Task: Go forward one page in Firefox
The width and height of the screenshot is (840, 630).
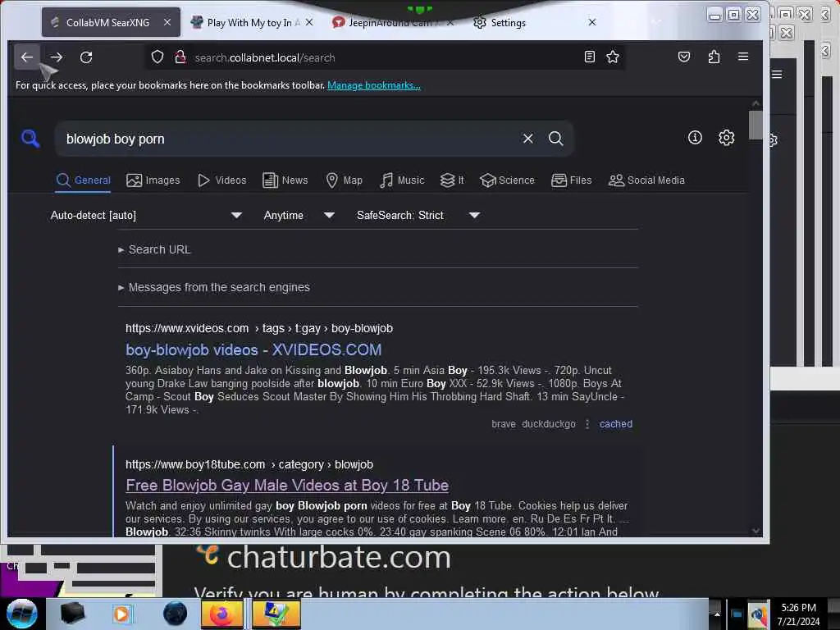Action: tap(57, 57)
